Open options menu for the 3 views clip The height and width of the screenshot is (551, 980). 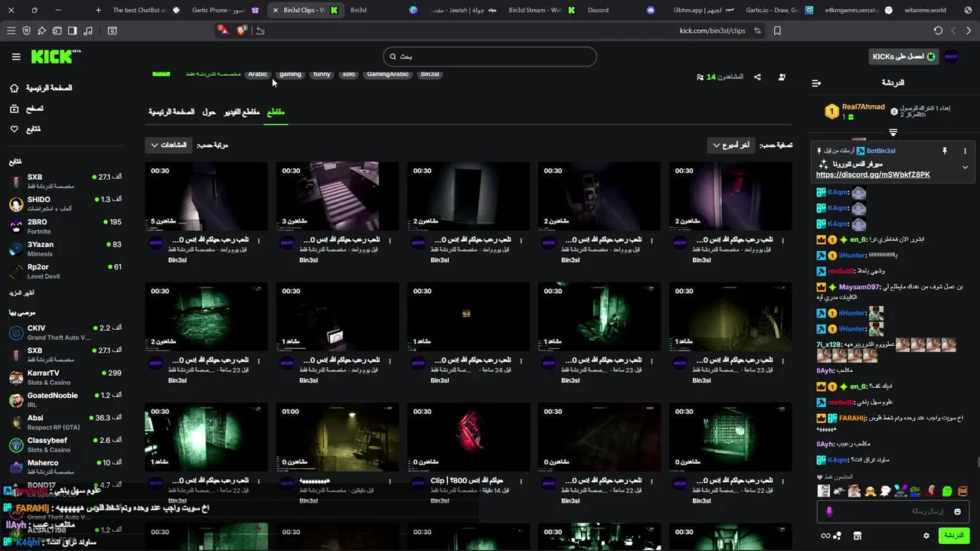[x=390, y=241]
